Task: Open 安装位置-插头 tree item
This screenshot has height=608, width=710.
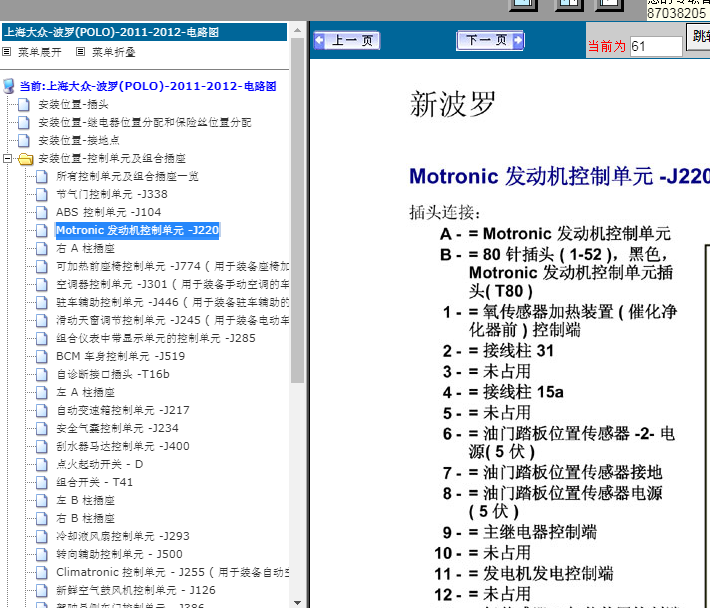Action: point(73,105)
